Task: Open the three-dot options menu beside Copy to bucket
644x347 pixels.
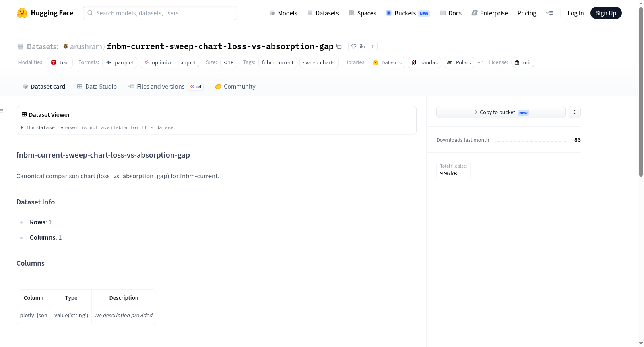Action: click(574, 112)
